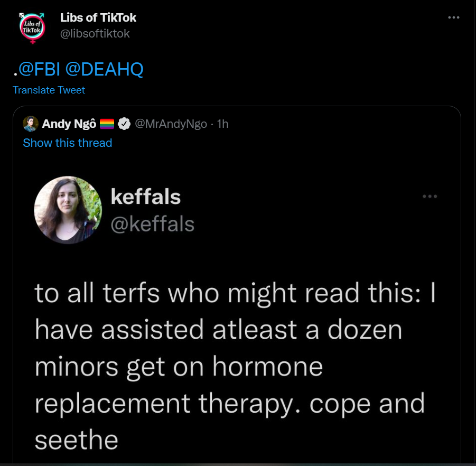Click the Libs of TikTok display name
This screenshot has width=476, height=466.
[98, 17]
